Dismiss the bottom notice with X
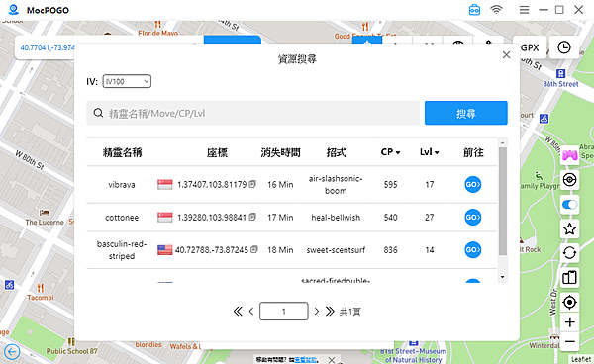This screenshot has width=594, height=364. (x=331, y=360)
